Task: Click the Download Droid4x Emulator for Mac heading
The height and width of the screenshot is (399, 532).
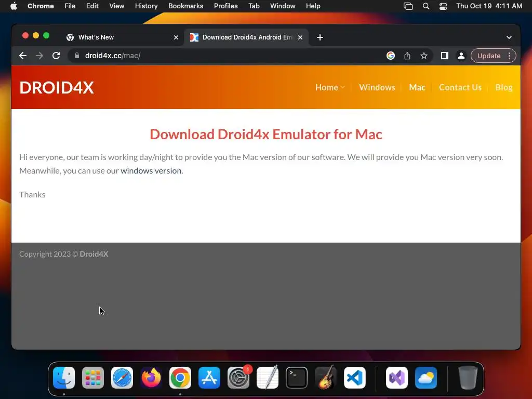Action: point(266,135)
